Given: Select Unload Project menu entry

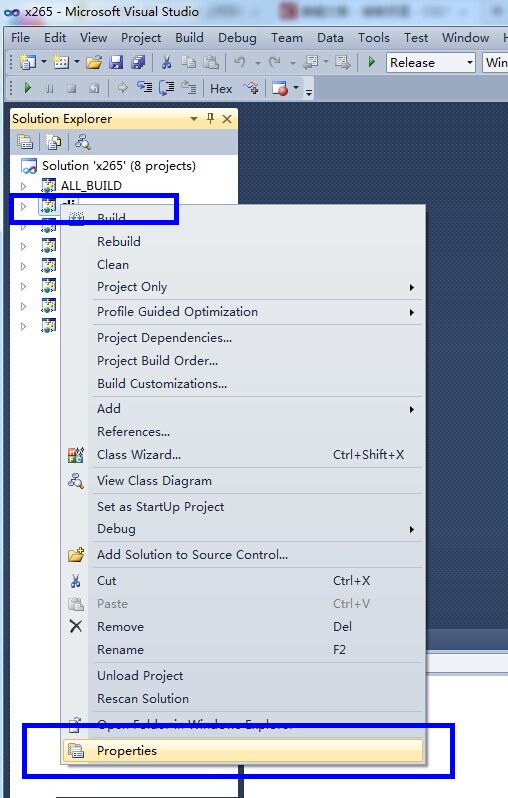Looking at the screenshot, I should coord(140,675).
